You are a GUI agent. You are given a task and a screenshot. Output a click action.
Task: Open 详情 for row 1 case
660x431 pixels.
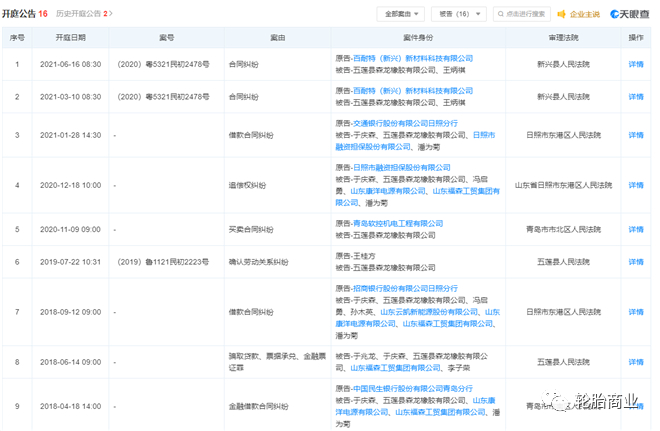click(x=635, y=64)
